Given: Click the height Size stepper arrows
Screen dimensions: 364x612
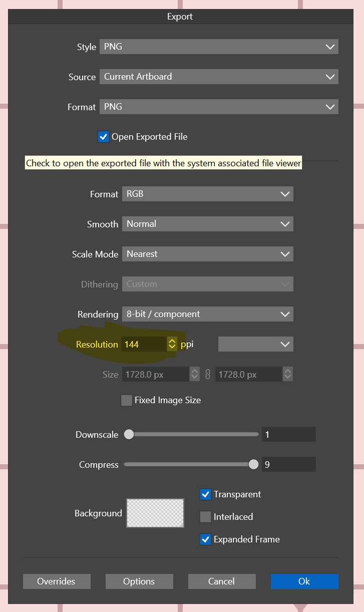Looking at the screenshot, I should pyautogui.click(x=287, y=374).
